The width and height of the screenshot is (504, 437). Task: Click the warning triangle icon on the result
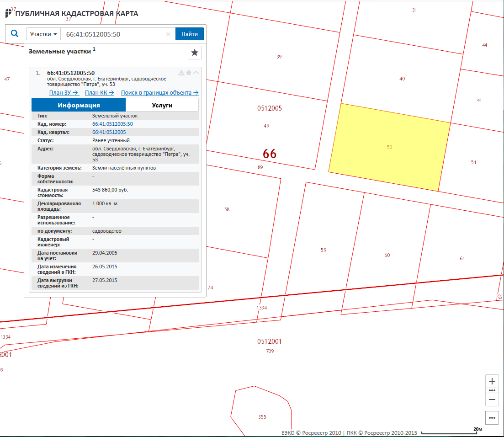(x=181, y=73)
